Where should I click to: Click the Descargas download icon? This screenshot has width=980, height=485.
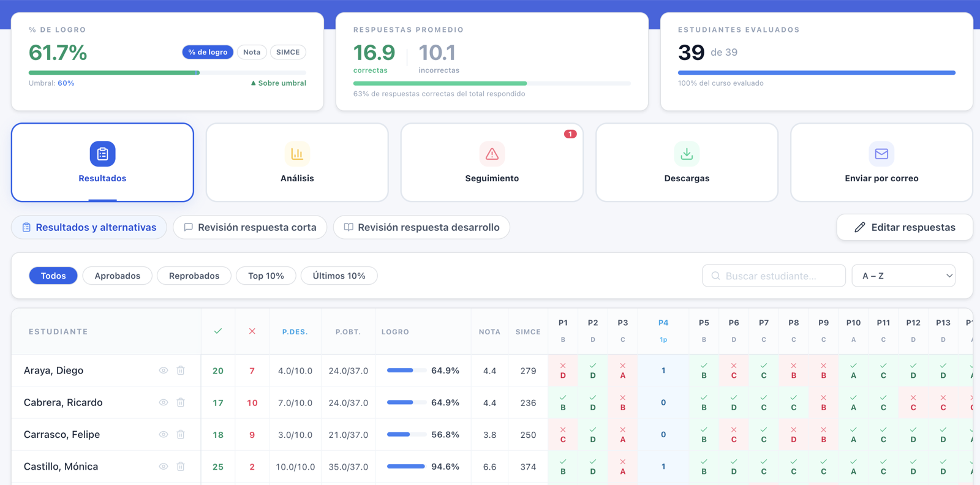687,154
